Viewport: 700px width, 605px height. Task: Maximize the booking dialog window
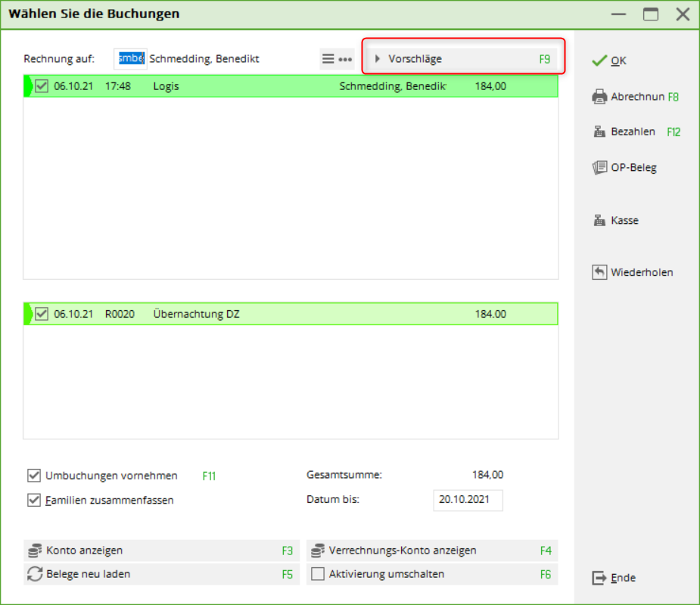651,14
